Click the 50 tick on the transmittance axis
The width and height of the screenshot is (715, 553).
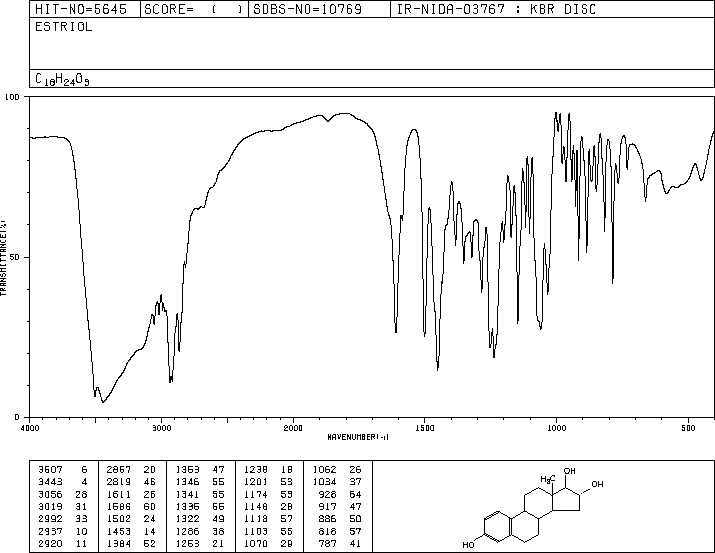[16, 257]
